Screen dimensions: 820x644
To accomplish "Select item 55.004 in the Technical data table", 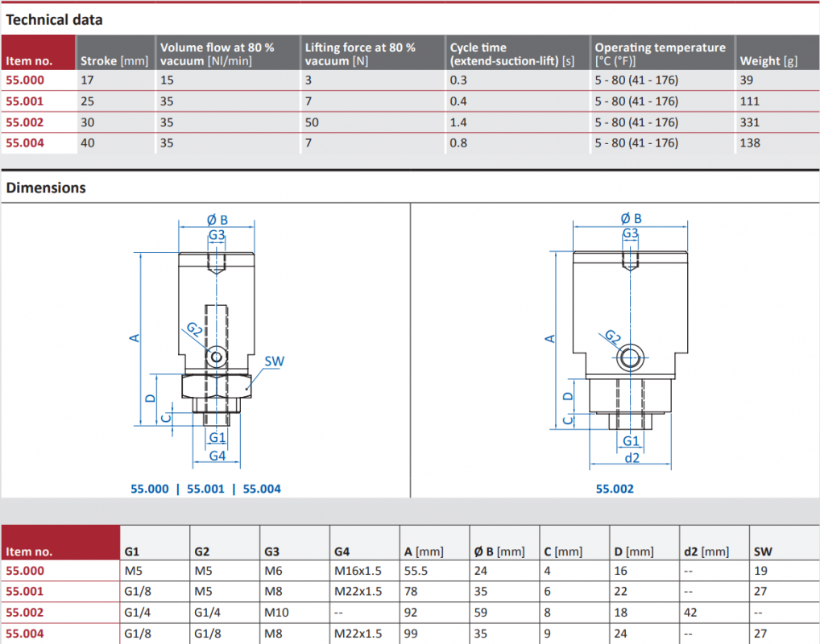I will click(25, 142).
